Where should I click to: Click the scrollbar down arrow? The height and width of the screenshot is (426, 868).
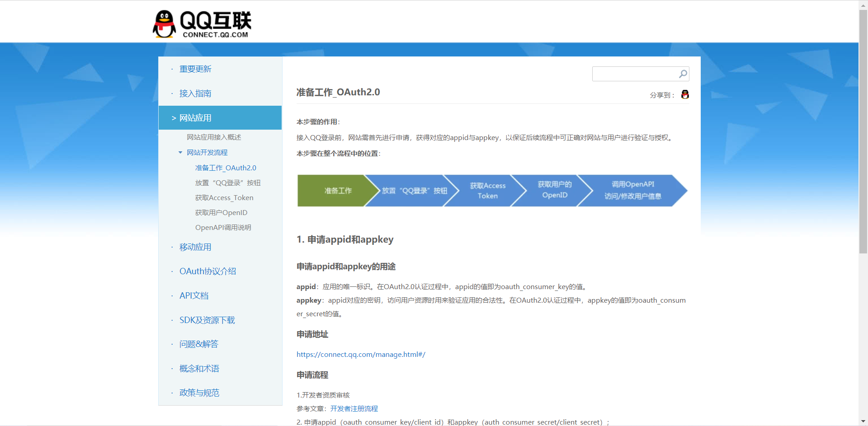tap(863, 421)
